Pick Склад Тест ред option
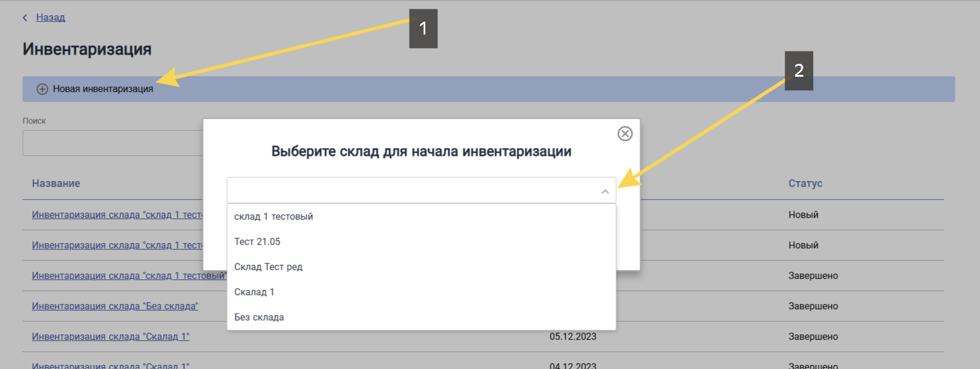Screen dimensions: 980x369 coord(421,267)
